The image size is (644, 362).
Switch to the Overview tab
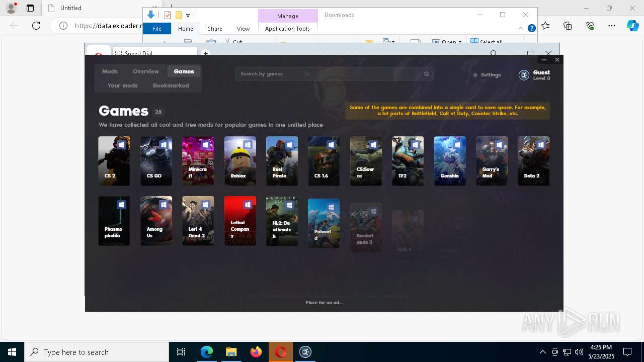tap(145, 71)
